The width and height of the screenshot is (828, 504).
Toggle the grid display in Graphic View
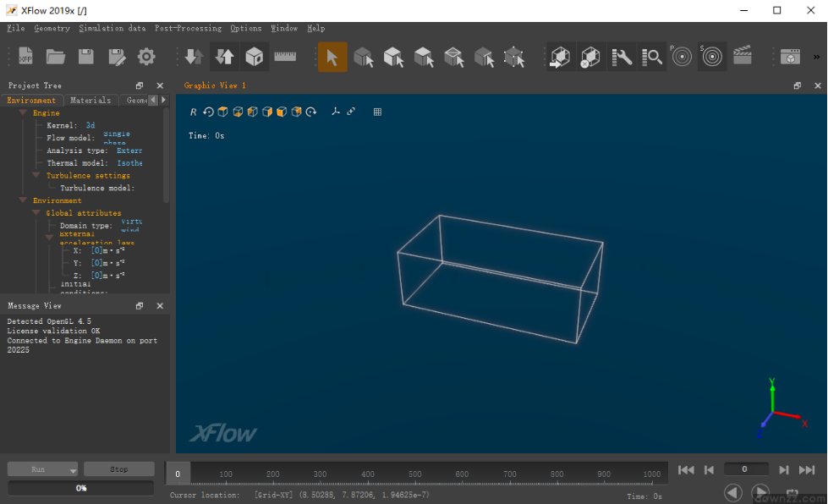377,112
